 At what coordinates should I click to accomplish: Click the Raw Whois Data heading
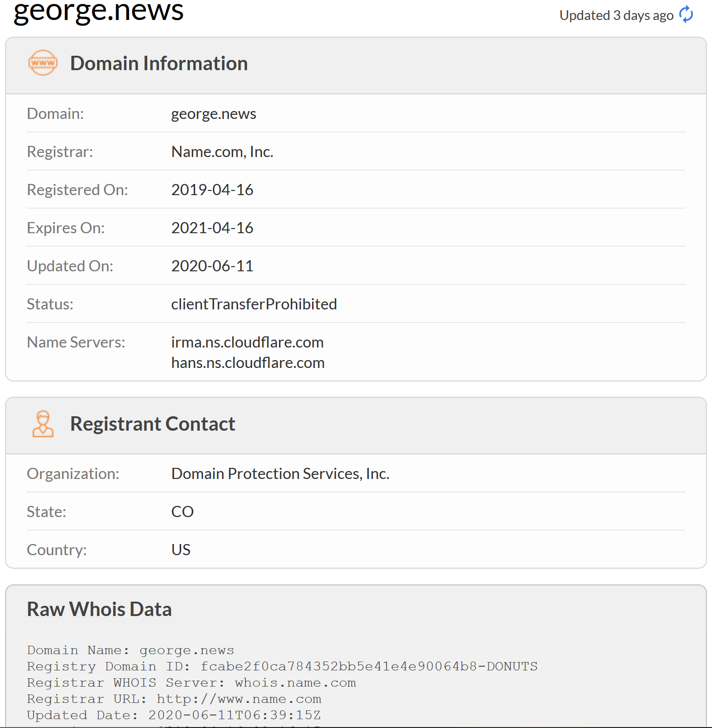(99, 609)
